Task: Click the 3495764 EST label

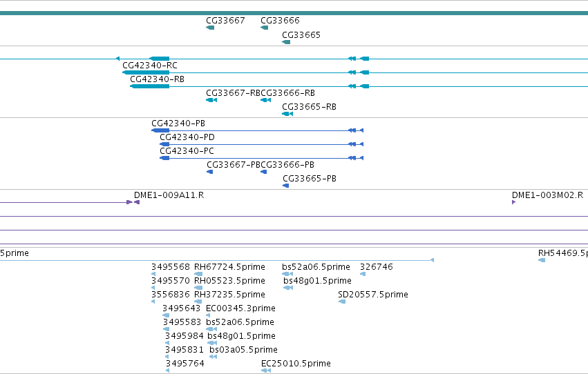Action: (x=185, y=364)
